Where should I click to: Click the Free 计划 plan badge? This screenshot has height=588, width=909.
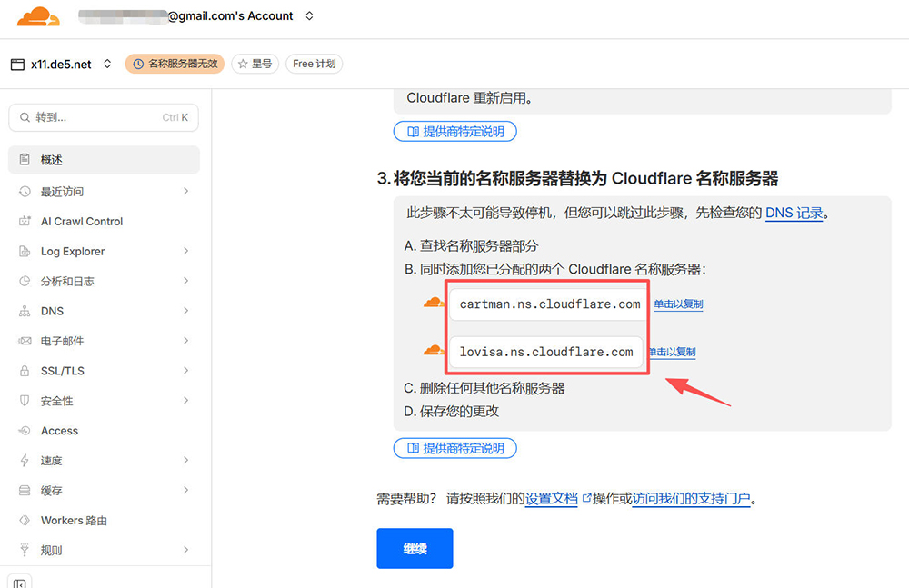click(315, 64)
